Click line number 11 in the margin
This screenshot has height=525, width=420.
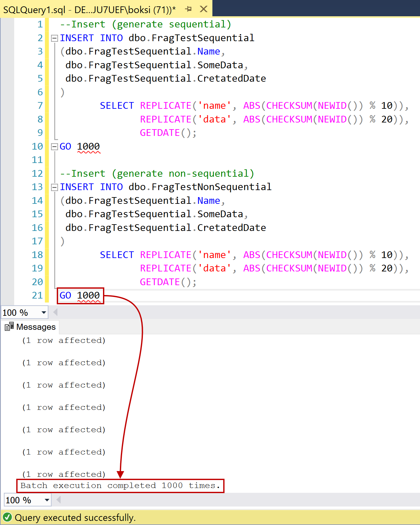click(37, 160)
